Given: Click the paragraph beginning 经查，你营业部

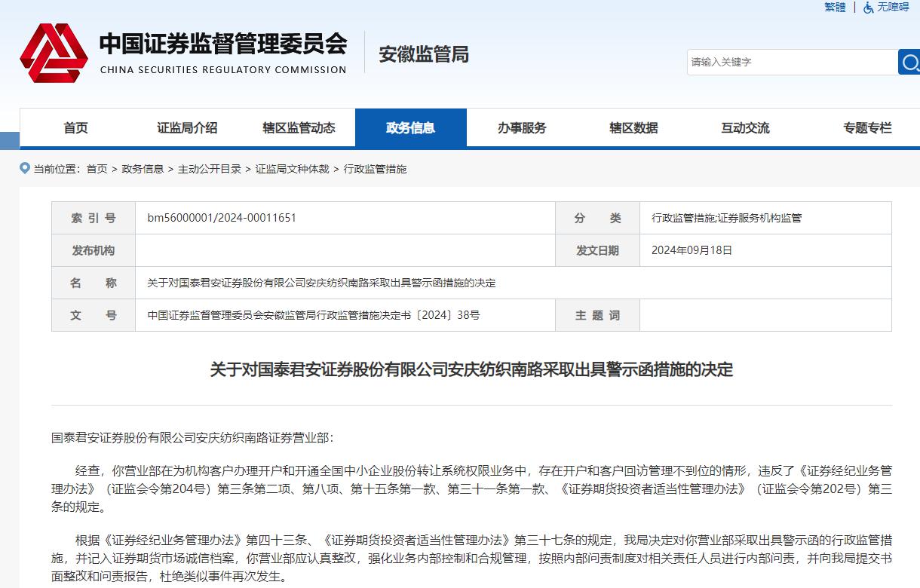Looking at the screenshot, I should pos(471,488).
